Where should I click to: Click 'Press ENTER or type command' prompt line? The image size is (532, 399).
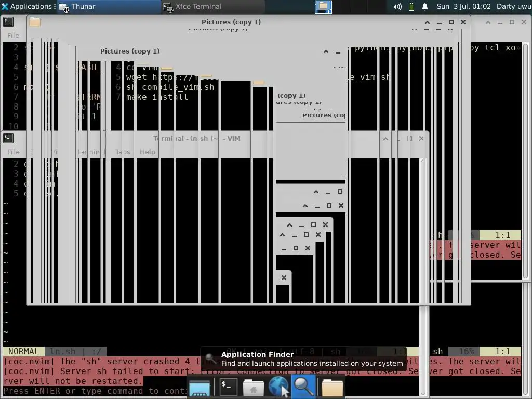(95, 391)
